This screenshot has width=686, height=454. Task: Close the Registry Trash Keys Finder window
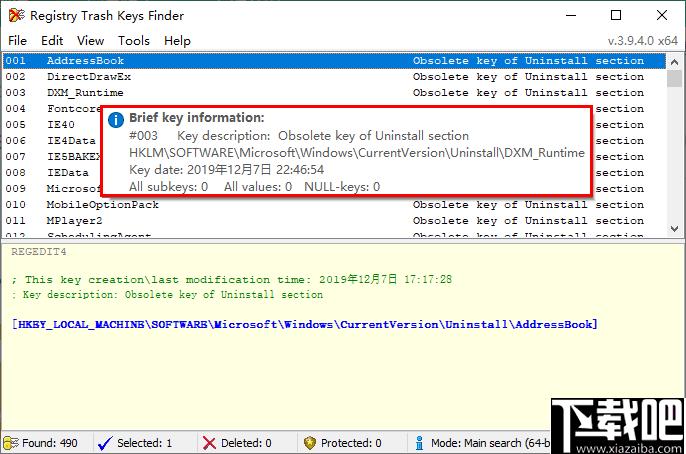point(662,15)
